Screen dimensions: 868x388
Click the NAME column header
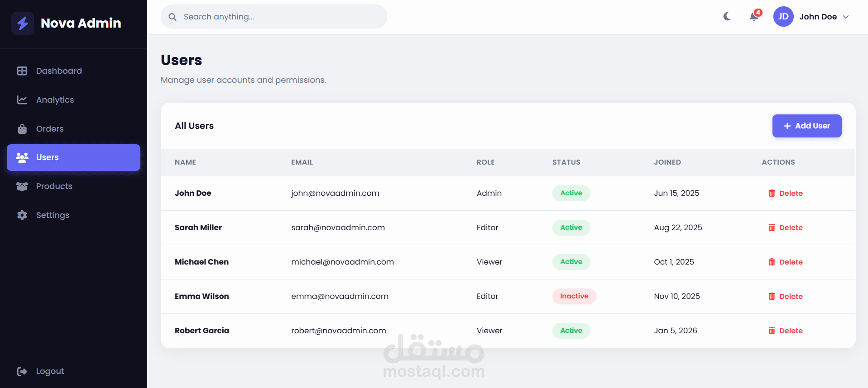point(185,162)
